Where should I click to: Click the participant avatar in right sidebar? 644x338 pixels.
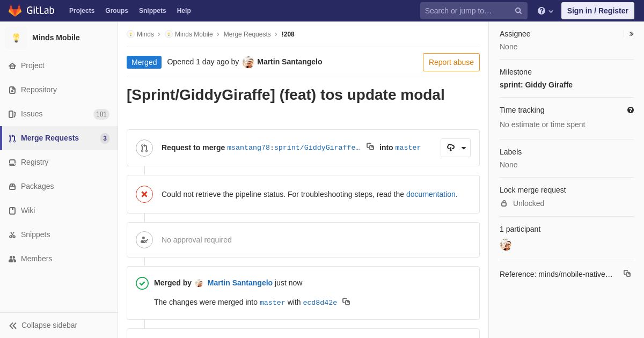coord(506,245)
